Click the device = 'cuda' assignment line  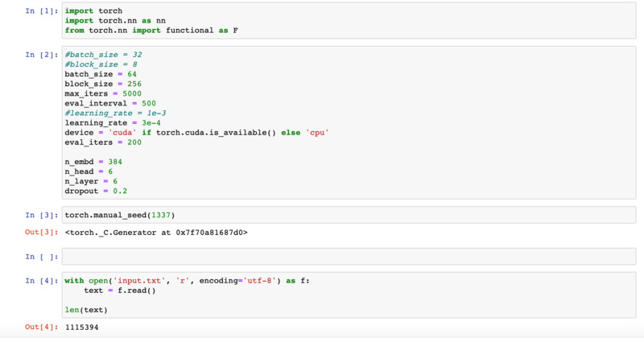196,133
